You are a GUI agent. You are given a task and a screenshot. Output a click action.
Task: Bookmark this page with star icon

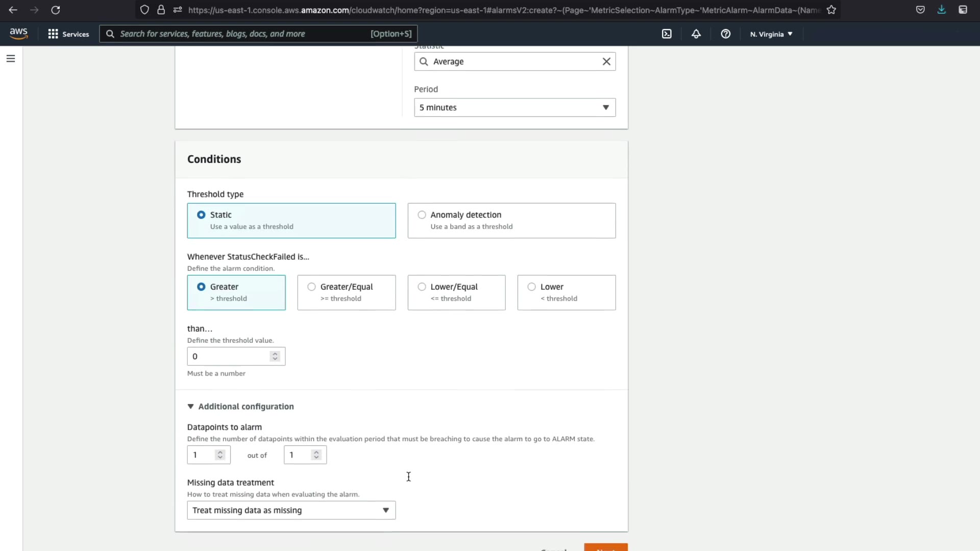tap(831, 10)
